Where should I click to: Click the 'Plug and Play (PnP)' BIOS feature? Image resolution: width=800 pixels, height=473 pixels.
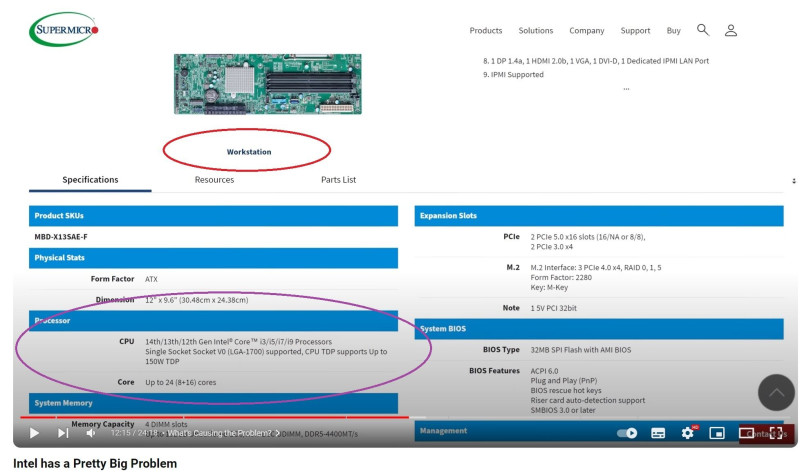click(x=564, y=381)
